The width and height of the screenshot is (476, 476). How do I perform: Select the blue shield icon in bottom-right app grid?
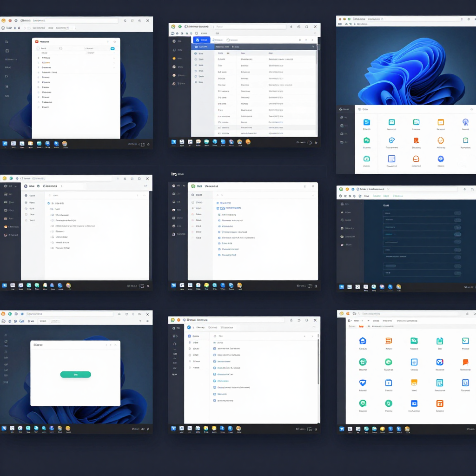click(x=363, y=383)
